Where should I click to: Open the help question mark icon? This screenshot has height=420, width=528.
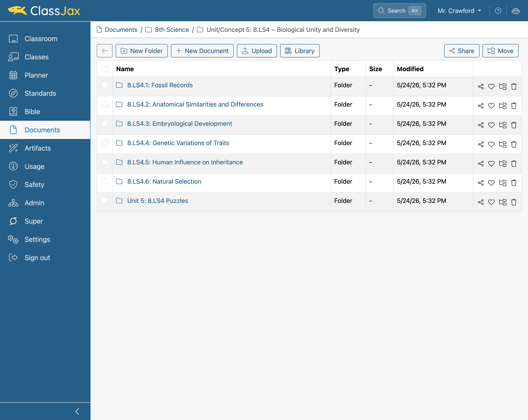(x=498, y=11)
